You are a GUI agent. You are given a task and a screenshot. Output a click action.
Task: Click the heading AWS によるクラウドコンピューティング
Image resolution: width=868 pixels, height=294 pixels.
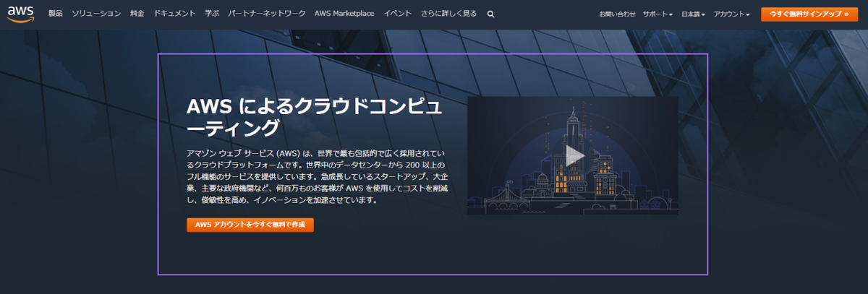pyautogui.click(x=314, y=117)
